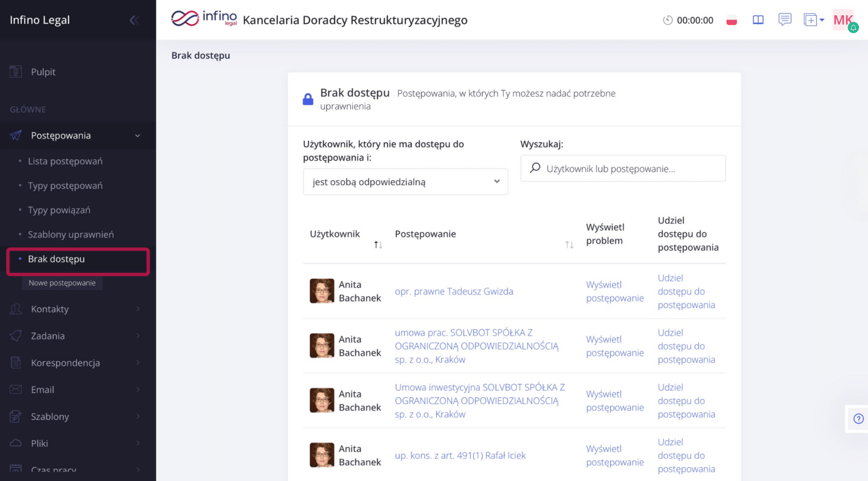Open Szablony uprawnień menu item
This screenshot has height=481, width=868.
click(x=71, y=235)
